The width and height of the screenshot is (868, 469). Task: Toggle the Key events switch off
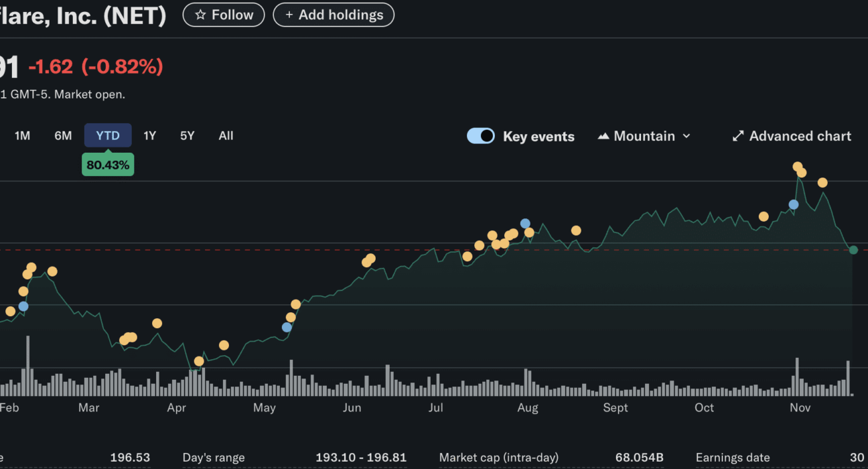tap(481, 136)
